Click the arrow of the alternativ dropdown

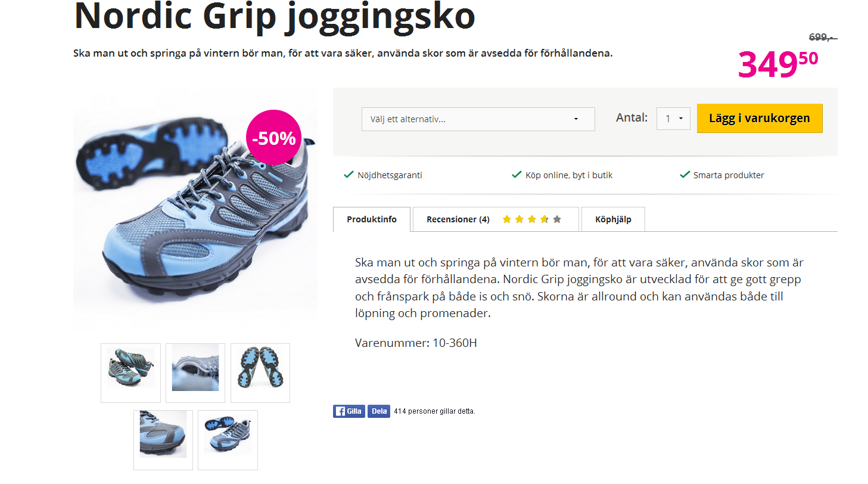click(576, 119)
